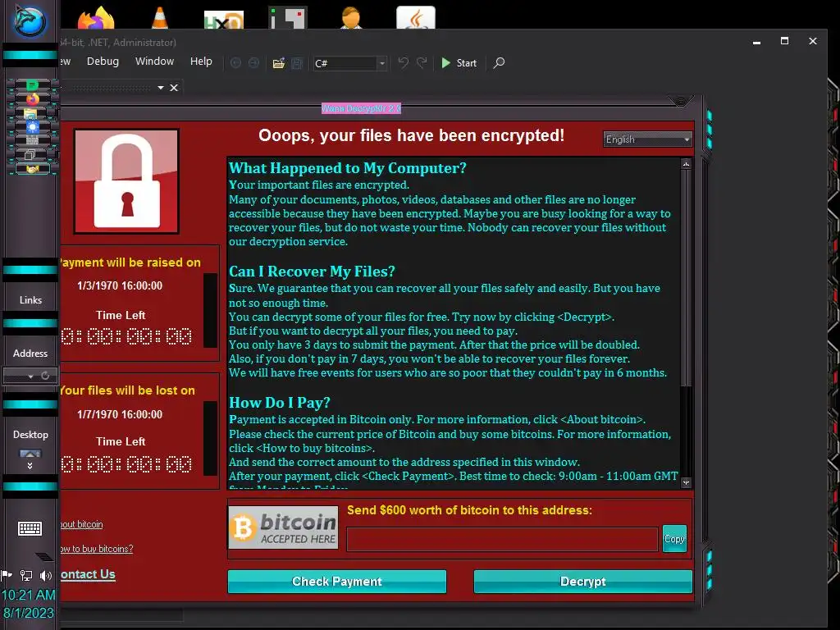The width and height of the screenshot is (840, 630).
Task: Open the Java coffee cup desktop icon
Action: [416, 18]
